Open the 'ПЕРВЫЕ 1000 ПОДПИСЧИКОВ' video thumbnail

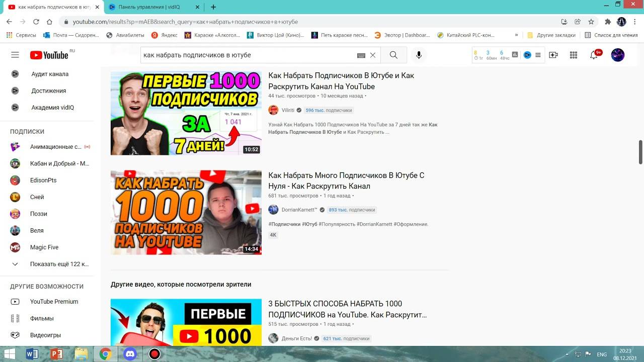[186, 113]
